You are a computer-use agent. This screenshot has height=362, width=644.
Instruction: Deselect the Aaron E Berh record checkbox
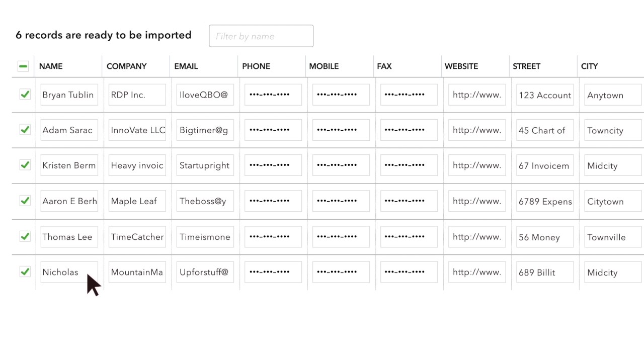(25, 201)
